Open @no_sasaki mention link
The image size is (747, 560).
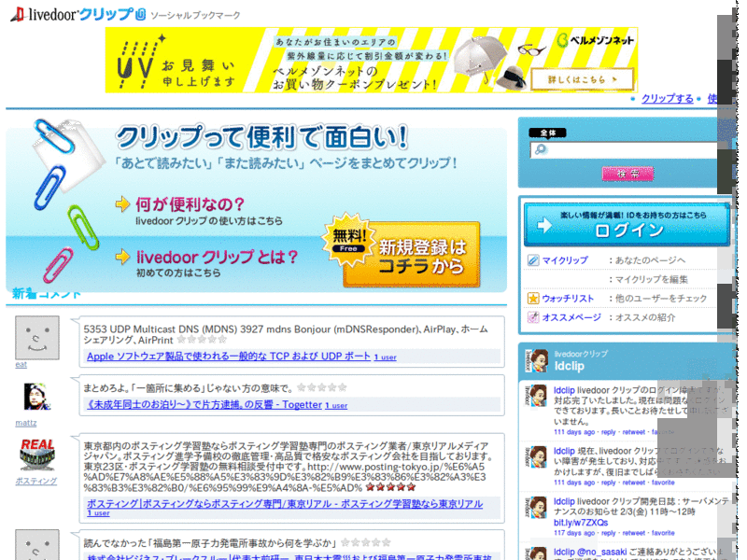601,552
